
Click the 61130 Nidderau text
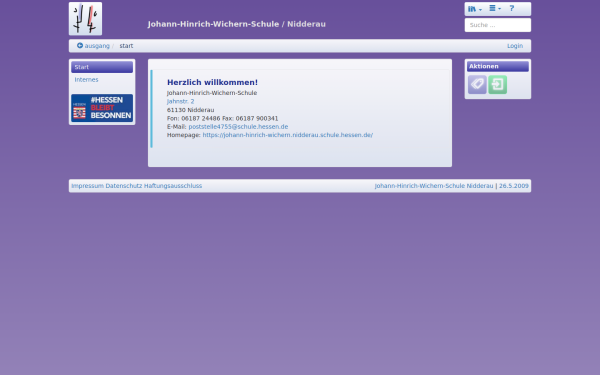(190, 110)
